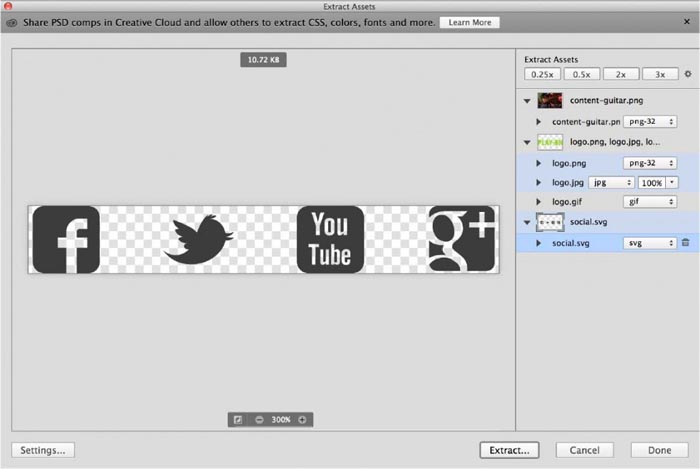Add a 0.25x scale asset
The height and width of the screenshot is (469, 700).
(542, 75)
